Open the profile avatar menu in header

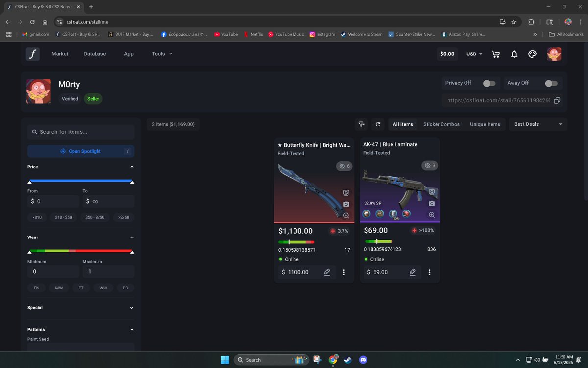(554, 54)
